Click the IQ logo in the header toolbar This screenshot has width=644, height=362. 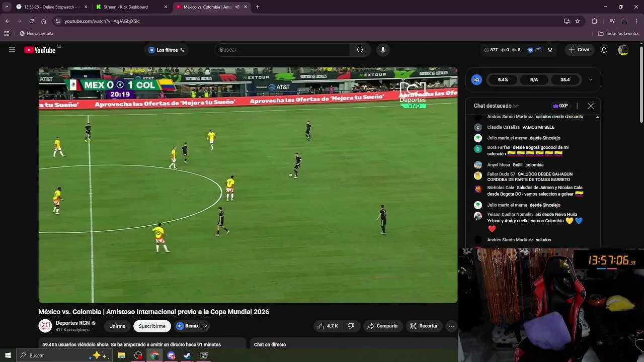coord(530,50)
